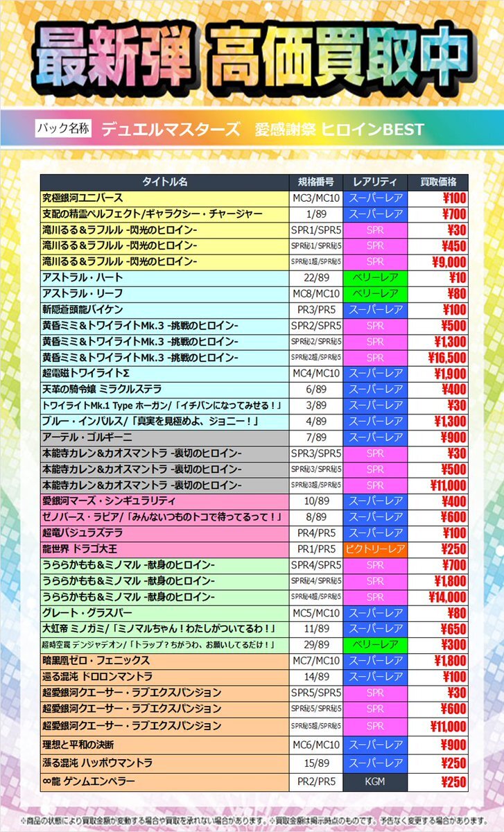Click the ビクトリーレア rarity cell
This screenshot has height=832, width=504.
point(374,549)
